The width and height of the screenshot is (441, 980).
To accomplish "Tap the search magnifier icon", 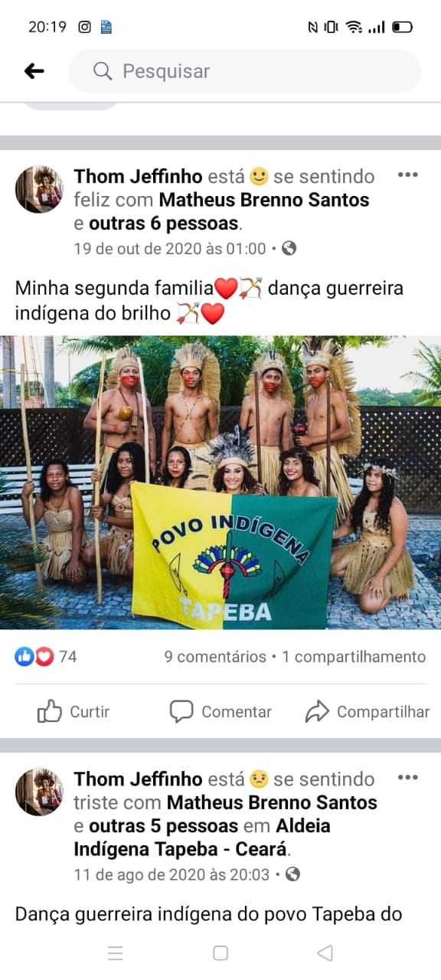I will [103, 71].
